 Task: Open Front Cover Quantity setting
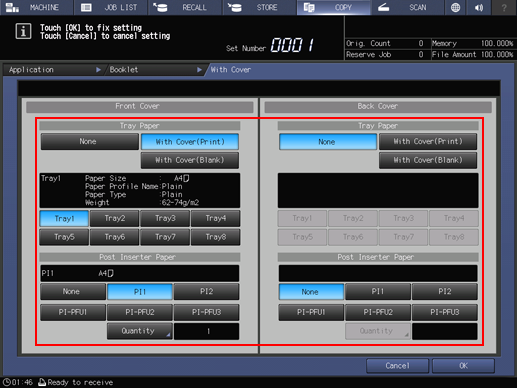click(x=140, y=331)
